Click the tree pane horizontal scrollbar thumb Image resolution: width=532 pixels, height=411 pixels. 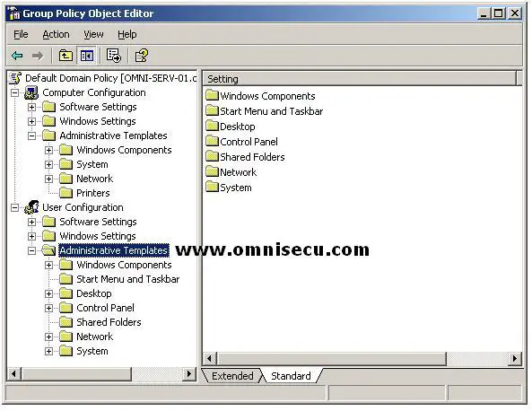click(76, 374)
